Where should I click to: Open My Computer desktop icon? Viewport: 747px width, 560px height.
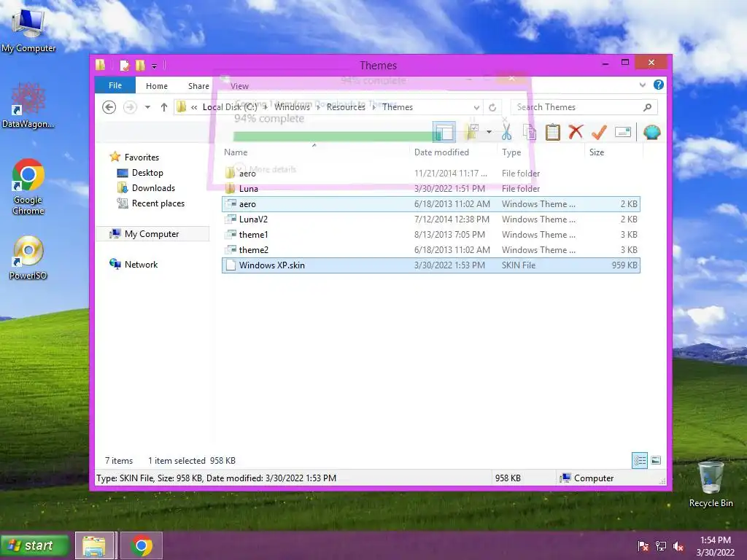click(x=28, y=31)
